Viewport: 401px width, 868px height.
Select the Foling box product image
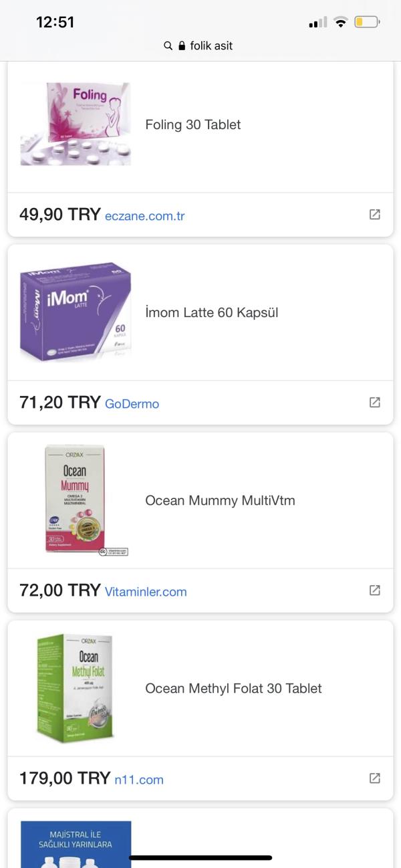point(76,124)
